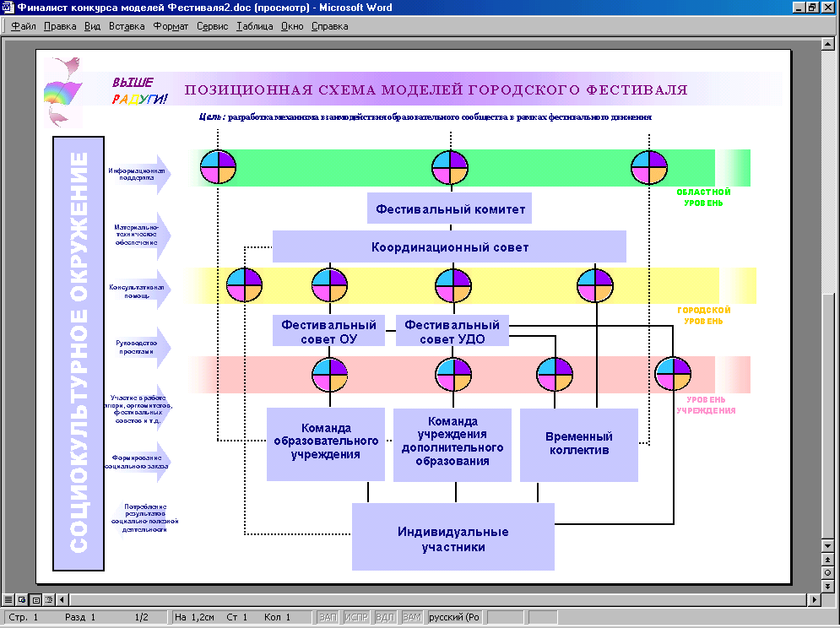Switch to Outline view button
The height and width of the screenshot is (628, 840).
point(50,600)
